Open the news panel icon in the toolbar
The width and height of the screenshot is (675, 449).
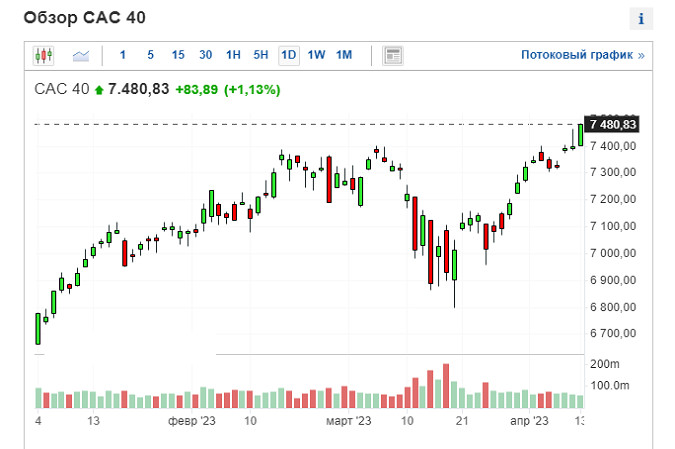tap(393, 55)
